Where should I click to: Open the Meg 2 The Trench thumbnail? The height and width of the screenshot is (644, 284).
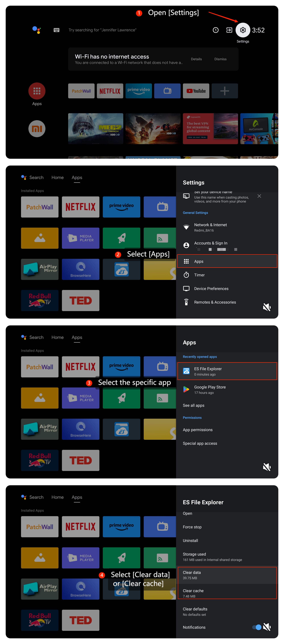(95, 129)
